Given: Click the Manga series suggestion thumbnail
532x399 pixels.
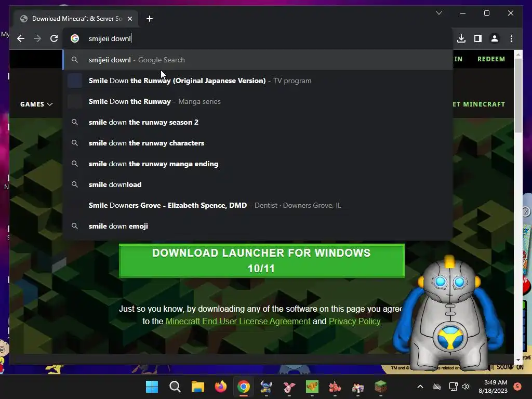Looking at the screenshot, I should [75, 101].
